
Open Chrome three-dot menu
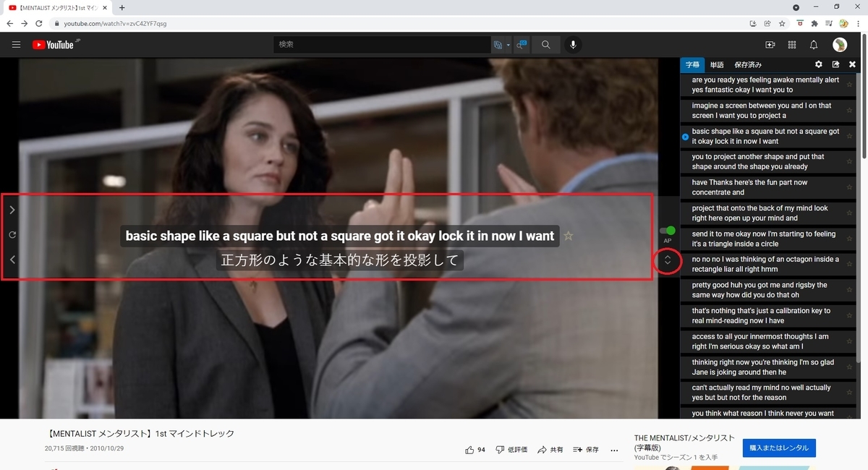click(859, 23)
